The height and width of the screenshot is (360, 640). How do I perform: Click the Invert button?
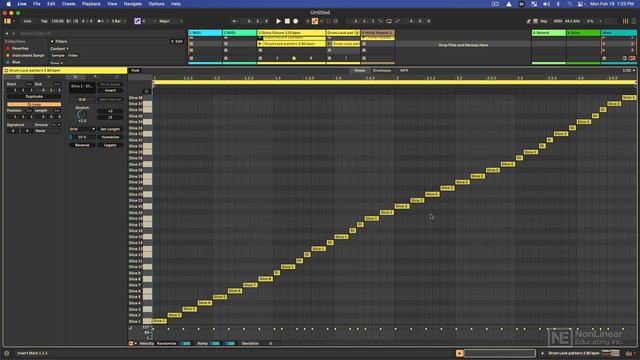[110, 90]
